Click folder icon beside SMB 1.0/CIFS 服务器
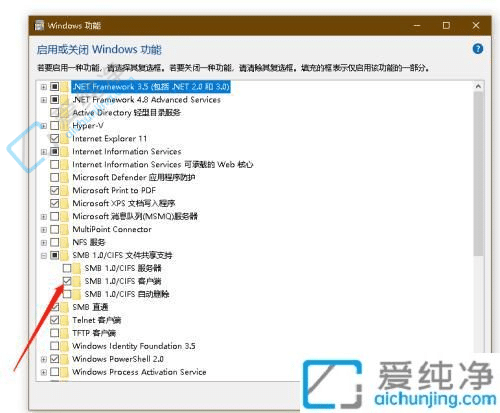This screenshot has height=413, width=500. 77,268
